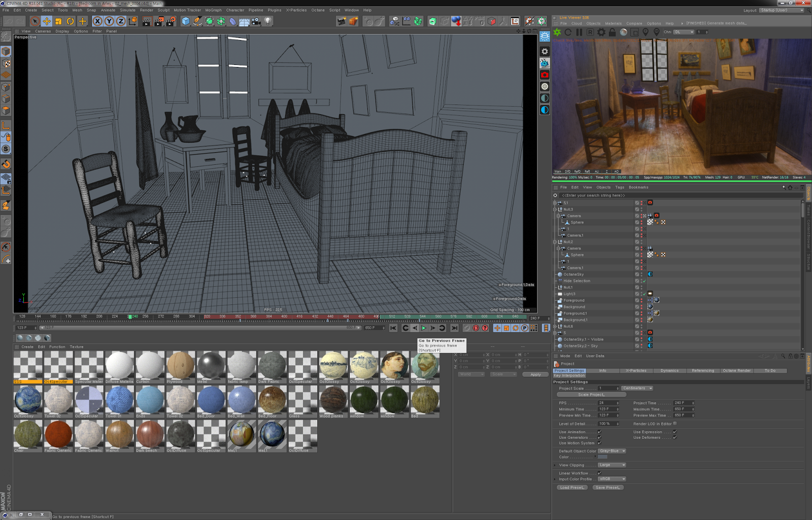Open the Octane menu in main menubar
Screen dimensions: 812x520
[x=318, y=10]
